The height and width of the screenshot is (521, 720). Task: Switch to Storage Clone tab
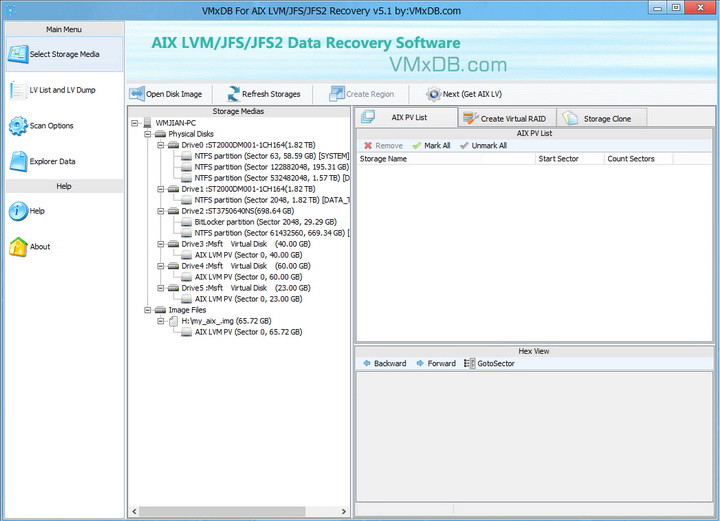pyautogui.click(x=606, y=118)
